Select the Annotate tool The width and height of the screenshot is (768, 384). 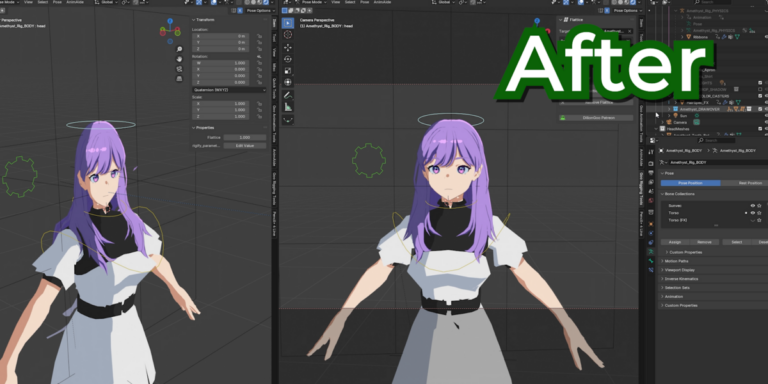[288, 95]
